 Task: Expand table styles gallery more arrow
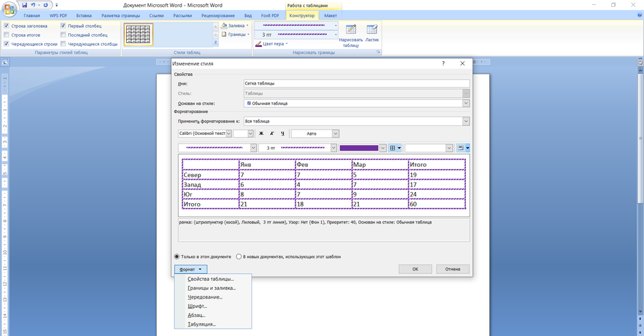coord(215,43)
